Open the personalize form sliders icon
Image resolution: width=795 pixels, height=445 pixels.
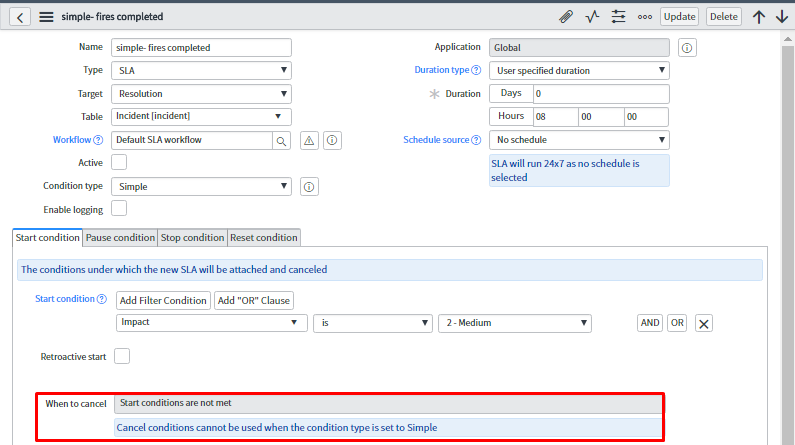pyautogui.click(x=618, y=17)
